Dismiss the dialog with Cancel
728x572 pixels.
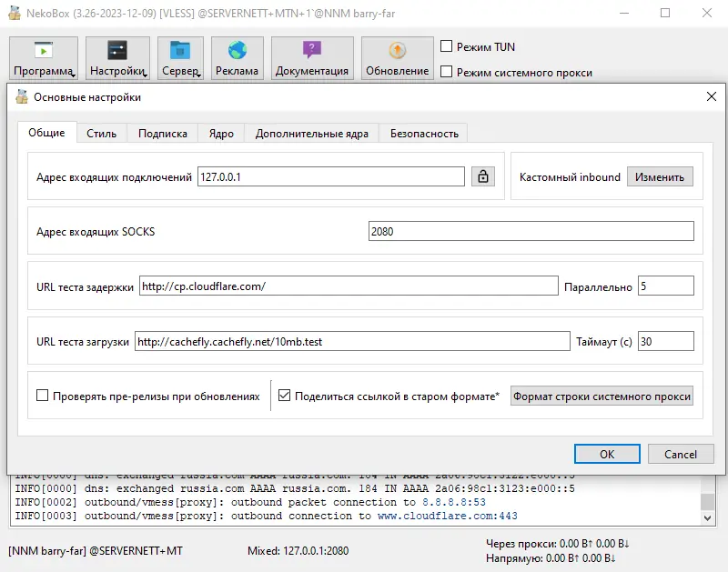(x=681, y=454)
